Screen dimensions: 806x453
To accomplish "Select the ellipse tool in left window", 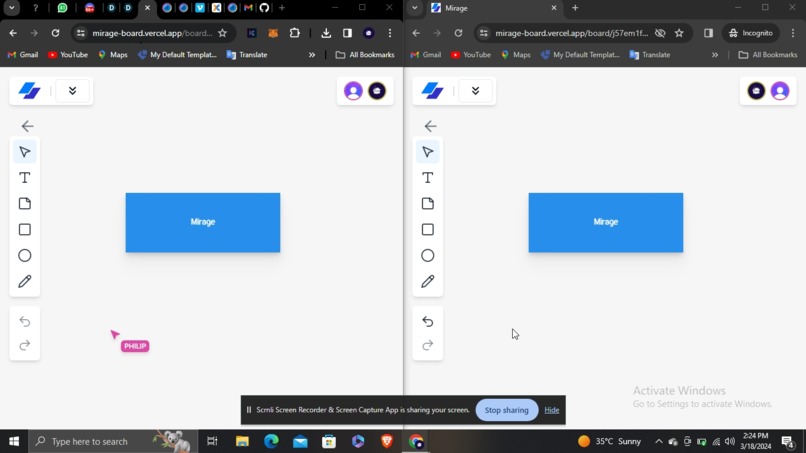I will click(x=25, y=256).
